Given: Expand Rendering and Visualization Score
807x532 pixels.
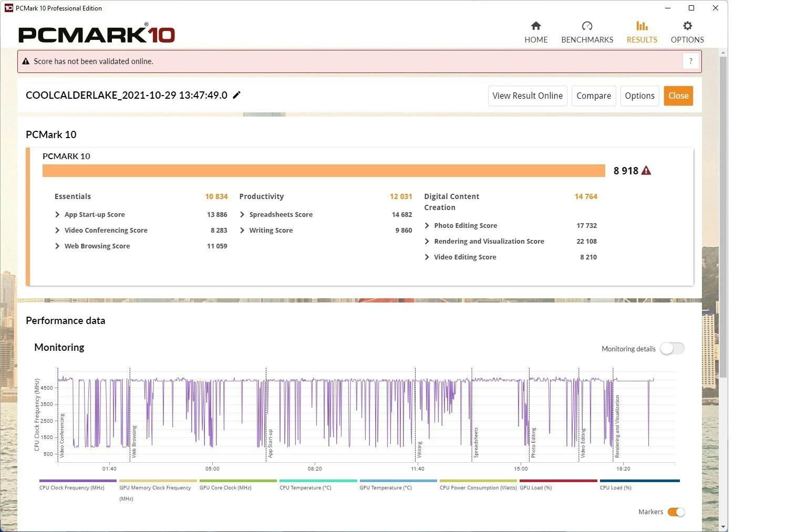Looking at the screenshot, I should (x=427, y=242).
